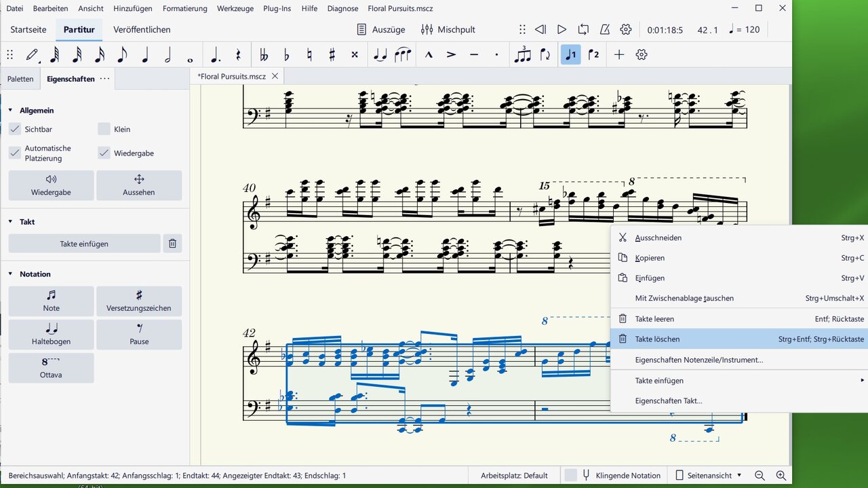Image resolution: width=868 pixels, height=488 pixels.
Task: Open the Seitenansicht view dropdown
Action: point(709,476)
